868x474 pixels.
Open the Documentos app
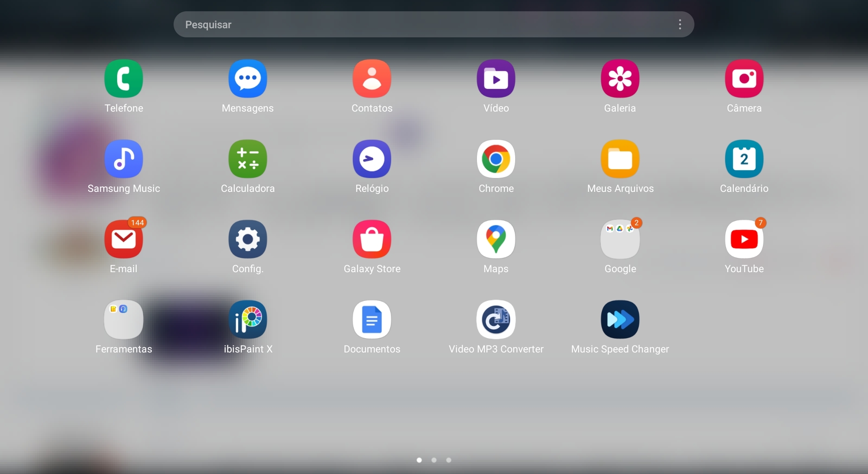[372, 319]
